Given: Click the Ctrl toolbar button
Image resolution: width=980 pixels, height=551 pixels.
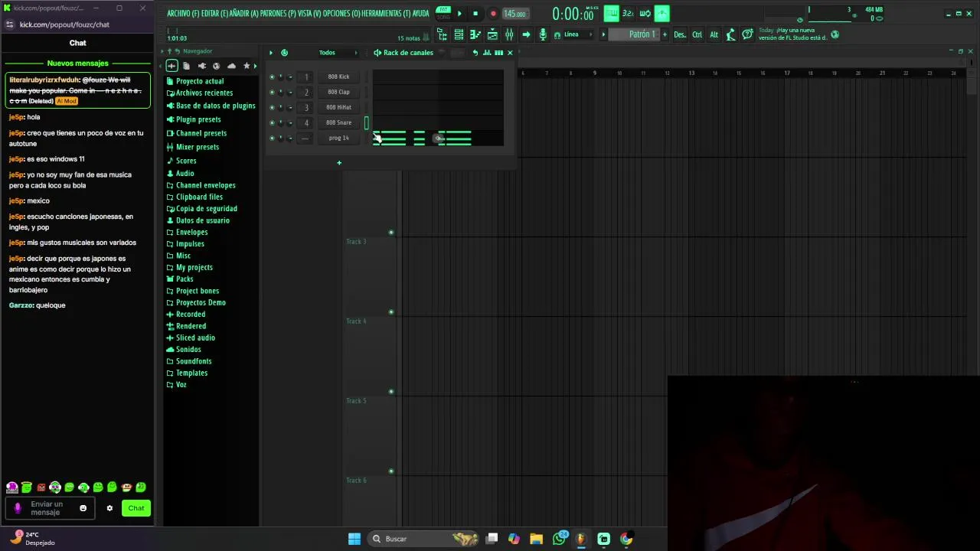Looking at the screenshot, I should (697, 34).
